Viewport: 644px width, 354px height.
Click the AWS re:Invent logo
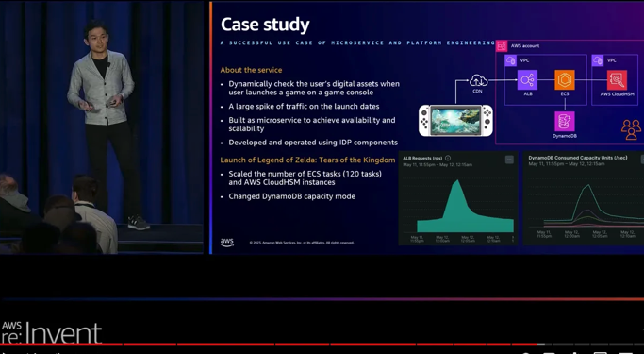(x=51, y=332)
